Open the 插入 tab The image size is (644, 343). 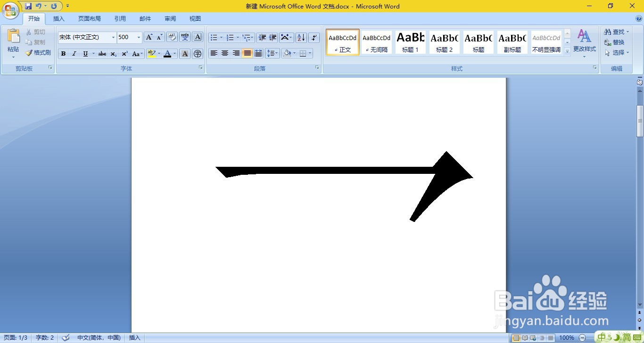[x=59, y=19]
